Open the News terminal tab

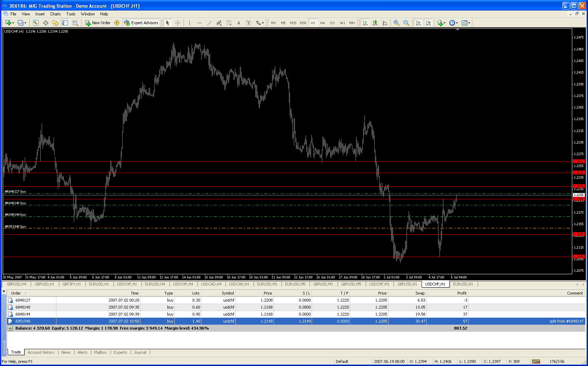(66, 352)
